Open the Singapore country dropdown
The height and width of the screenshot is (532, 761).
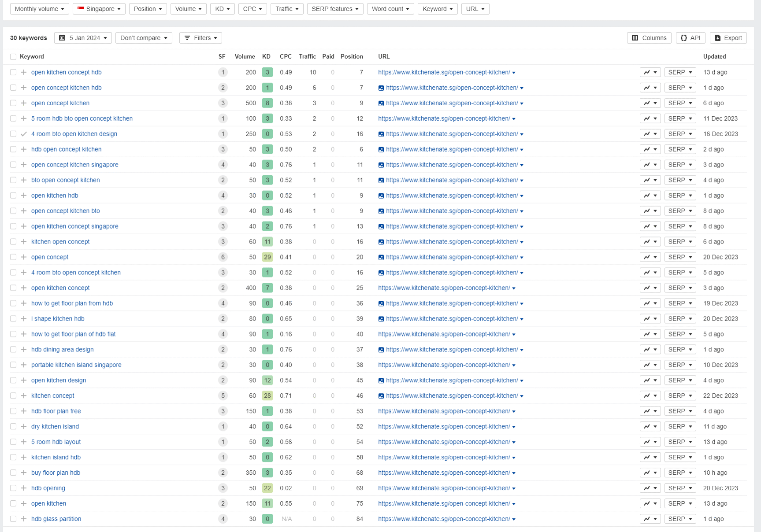[x=99, y=9]
